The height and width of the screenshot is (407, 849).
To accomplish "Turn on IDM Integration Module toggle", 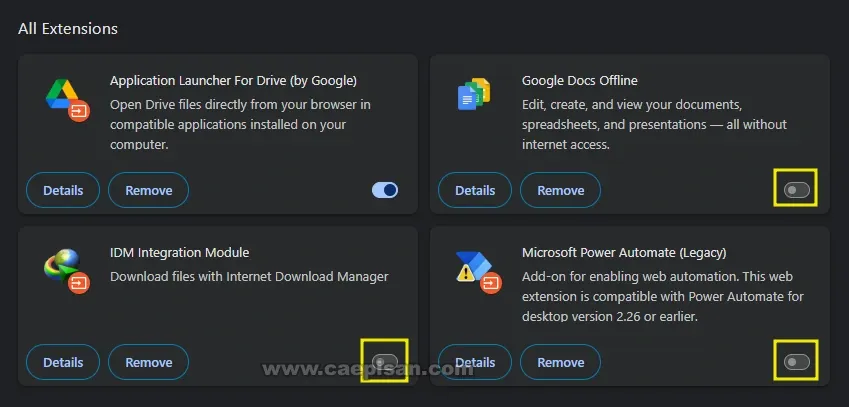I will click(386, 362).
